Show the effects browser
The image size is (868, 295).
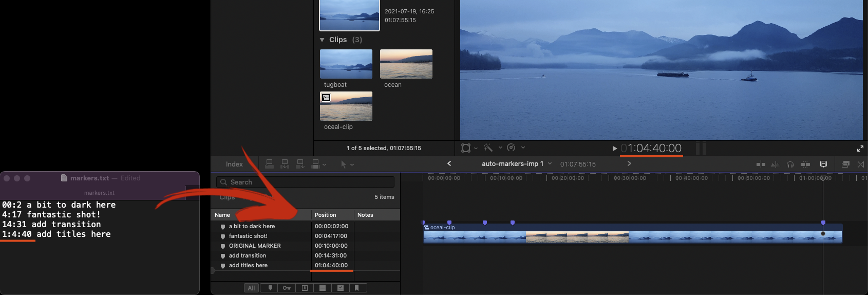(845, 164)
